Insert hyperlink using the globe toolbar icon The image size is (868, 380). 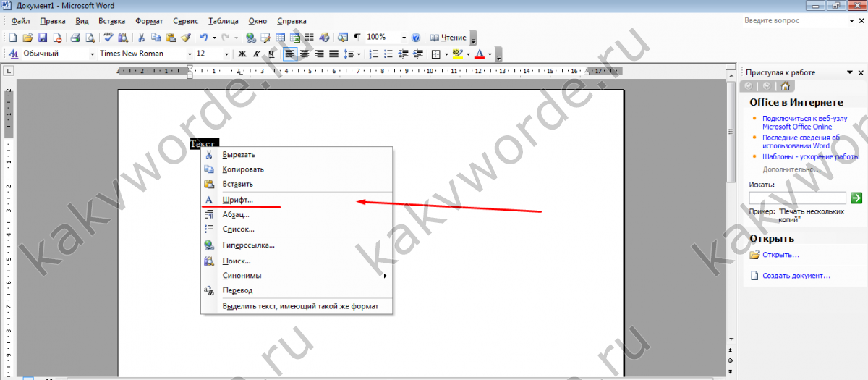click(x=251, y=37)
